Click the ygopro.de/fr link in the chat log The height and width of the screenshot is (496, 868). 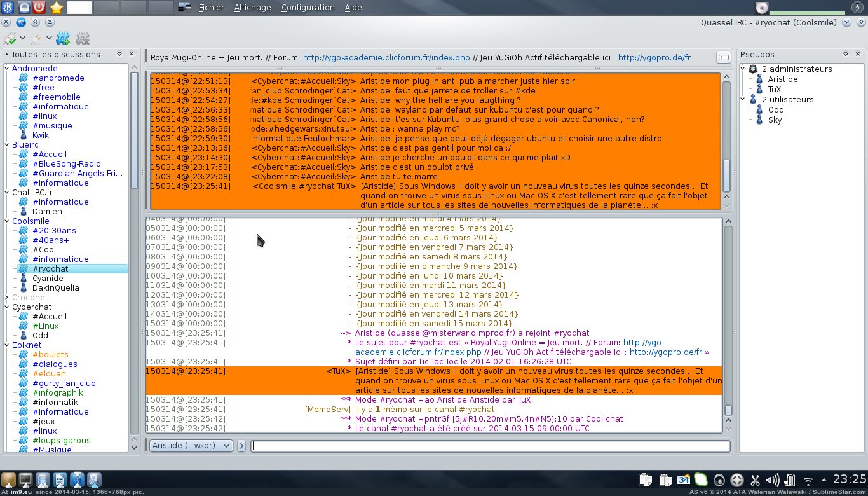(666, 352)
